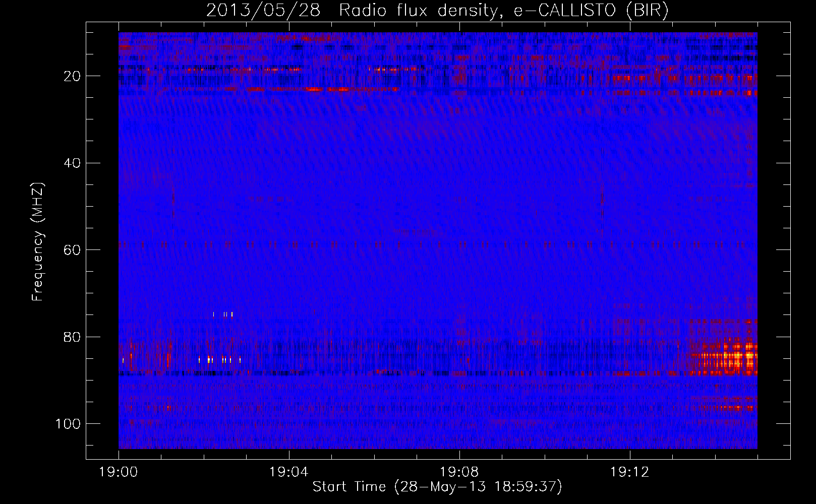The width and height of the screenshot is (816, 504).
Task: Click the 40 frequency tick label
Action: pyautogui.click(x=72, y=163)
